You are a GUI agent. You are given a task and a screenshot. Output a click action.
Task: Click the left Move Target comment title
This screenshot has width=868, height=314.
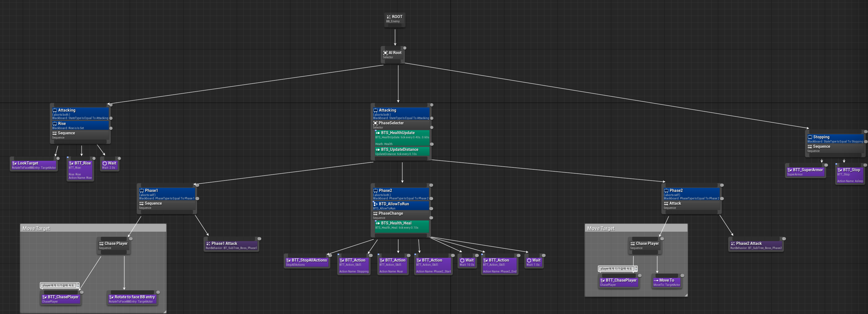coord(36,228)
